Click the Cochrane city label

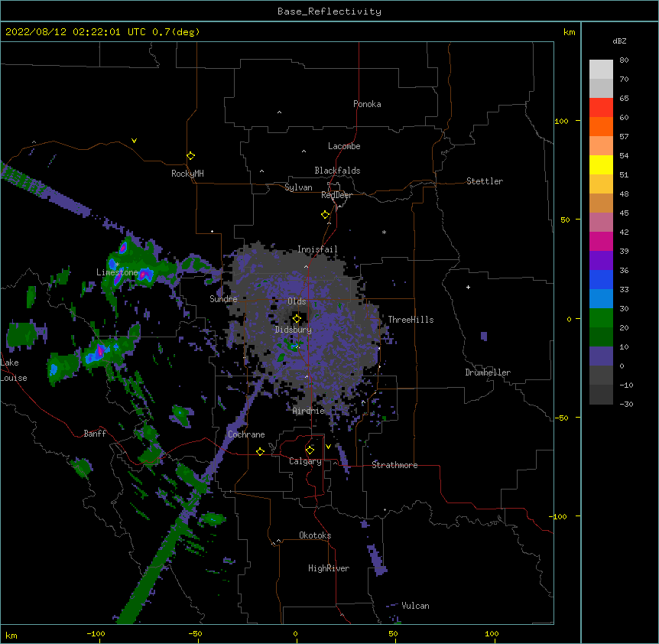246,434
